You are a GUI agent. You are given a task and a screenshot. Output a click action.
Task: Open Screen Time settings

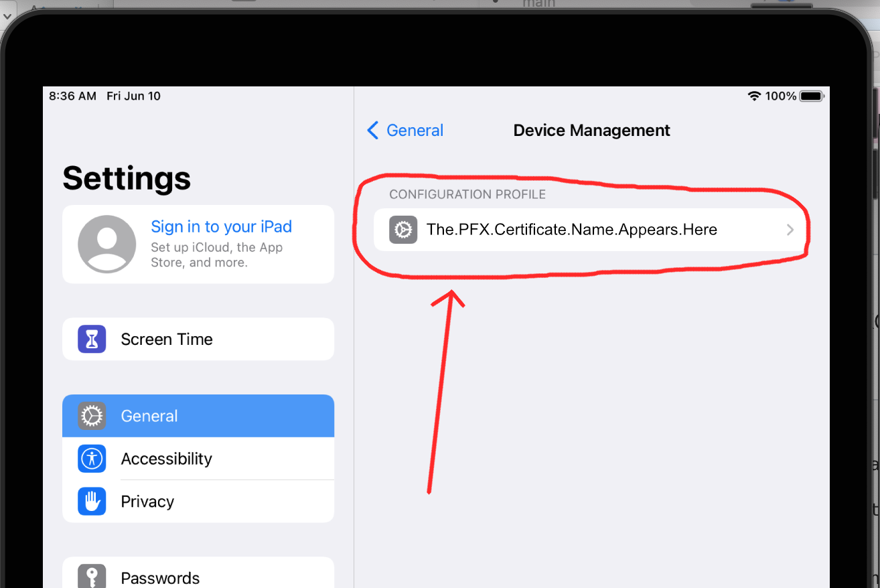coord(198,340)
